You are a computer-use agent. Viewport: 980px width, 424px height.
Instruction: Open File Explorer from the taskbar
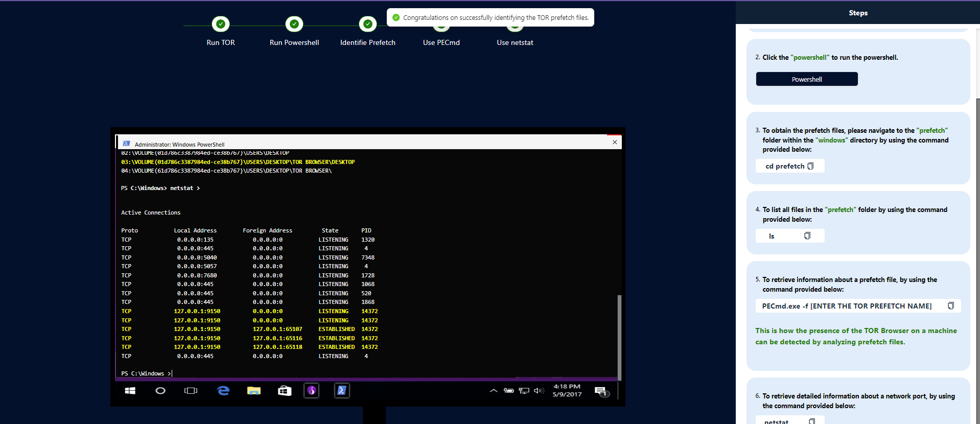254,391
